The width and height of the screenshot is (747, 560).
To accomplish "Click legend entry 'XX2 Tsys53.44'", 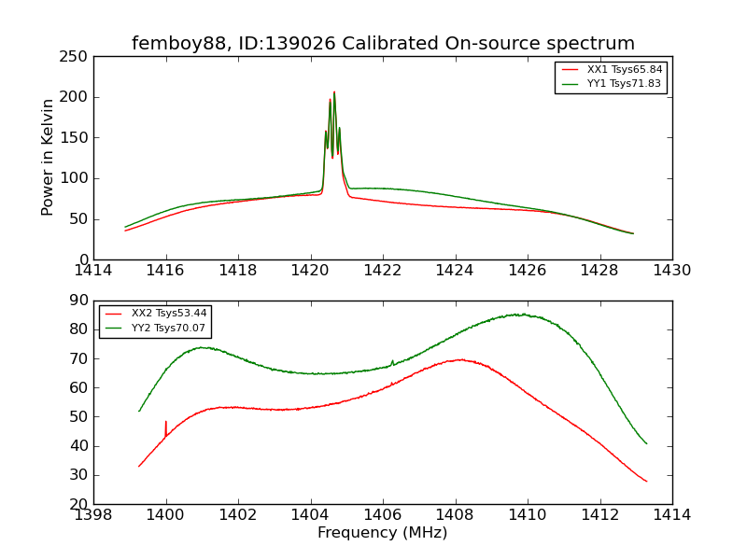I will click(169, 314).
